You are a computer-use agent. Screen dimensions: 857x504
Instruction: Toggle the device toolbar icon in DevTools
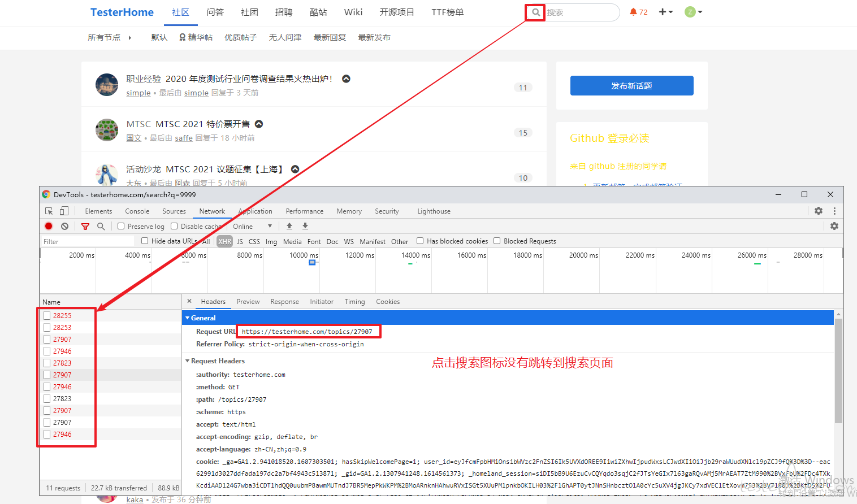64,211
